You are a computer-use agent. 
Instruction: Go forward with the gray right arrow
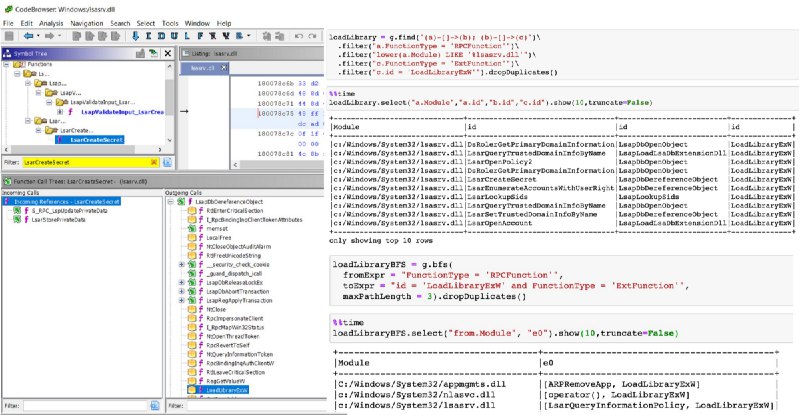pos(49,36)
